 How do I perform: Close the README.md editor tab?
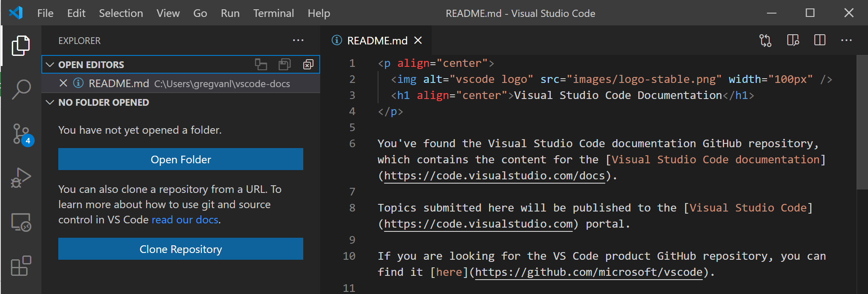pos(418,40)
